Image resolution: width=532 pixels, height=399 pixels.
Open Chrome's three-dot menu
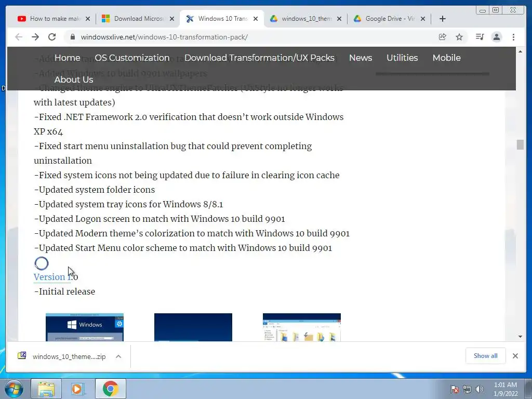[x=513, y=37]
